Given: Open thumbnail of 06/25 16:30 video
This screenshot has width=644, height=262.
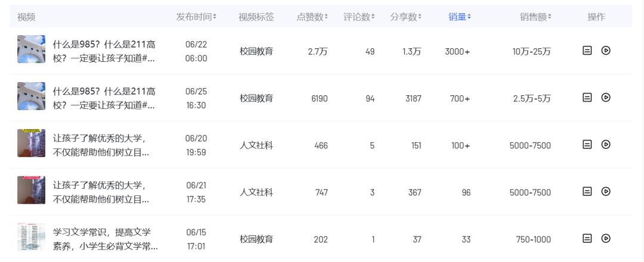Looking at the screenshot, I should (x=31, y=96).
